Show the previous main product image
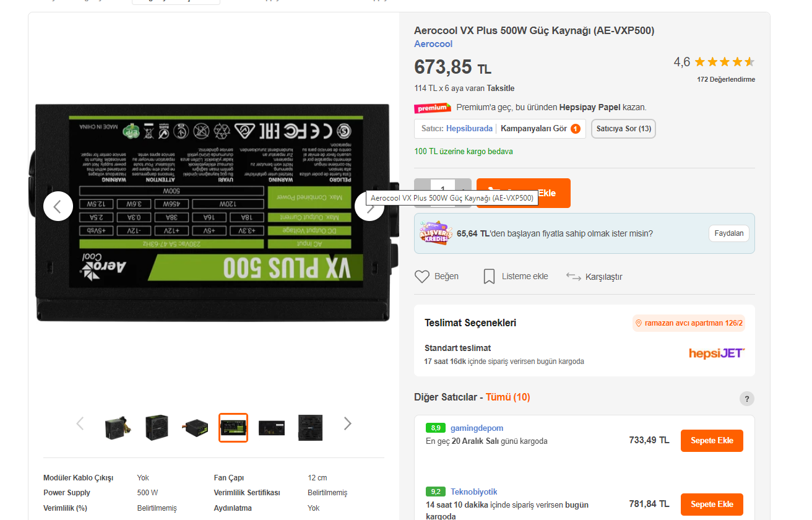The height and width of the screenshot is (520, 812). click(58, 206)
